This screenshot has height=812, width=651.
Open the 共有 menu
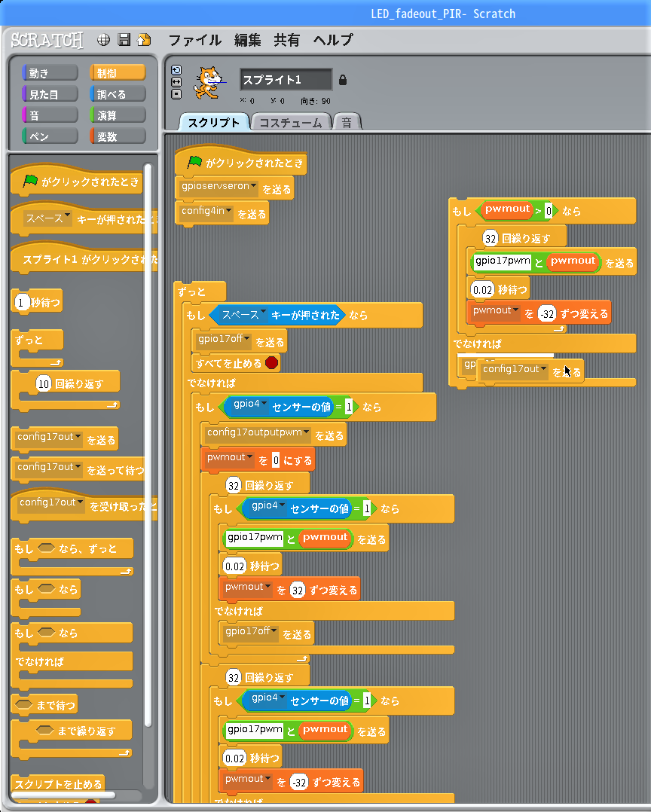[x=286, y=40]
